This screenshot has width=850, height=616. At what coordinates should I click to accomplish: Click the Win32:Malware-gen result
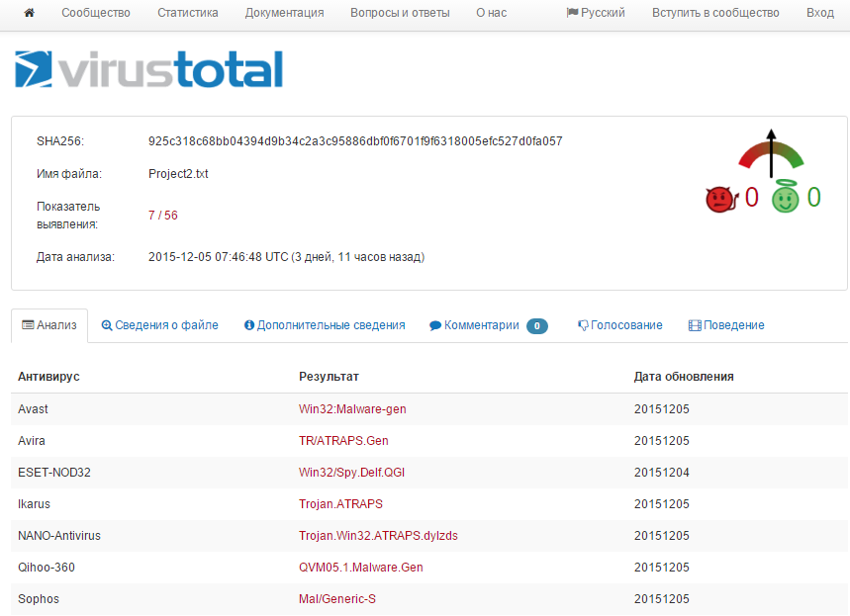pos(352,409)
